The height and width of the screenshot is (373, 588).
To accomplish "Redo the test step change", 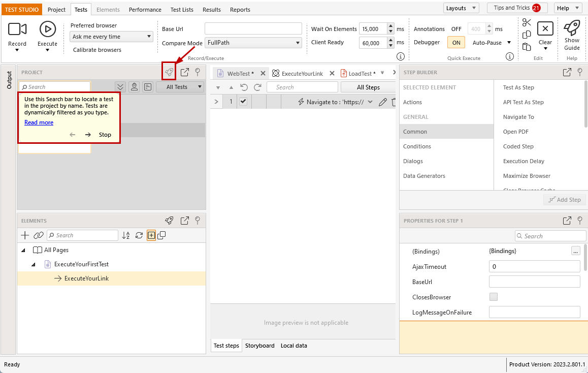I will pyautogui.click(x=257, y=87).
